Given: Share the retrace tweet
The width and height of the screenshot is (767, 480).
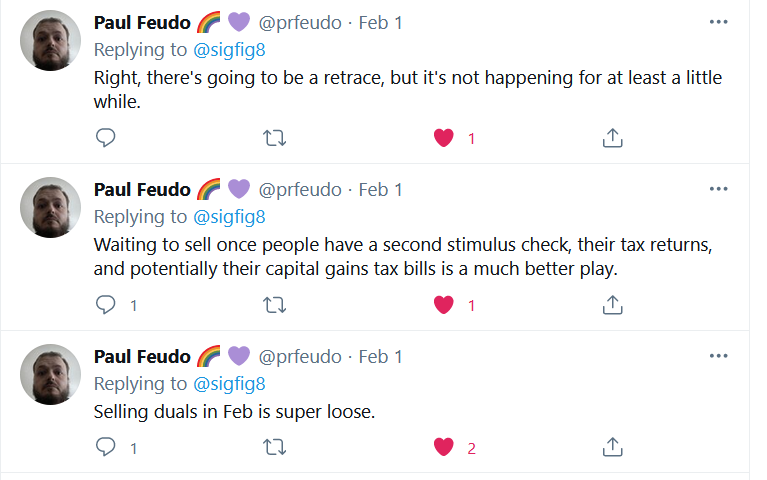Looking at the screenshot, I should point(613,138).
